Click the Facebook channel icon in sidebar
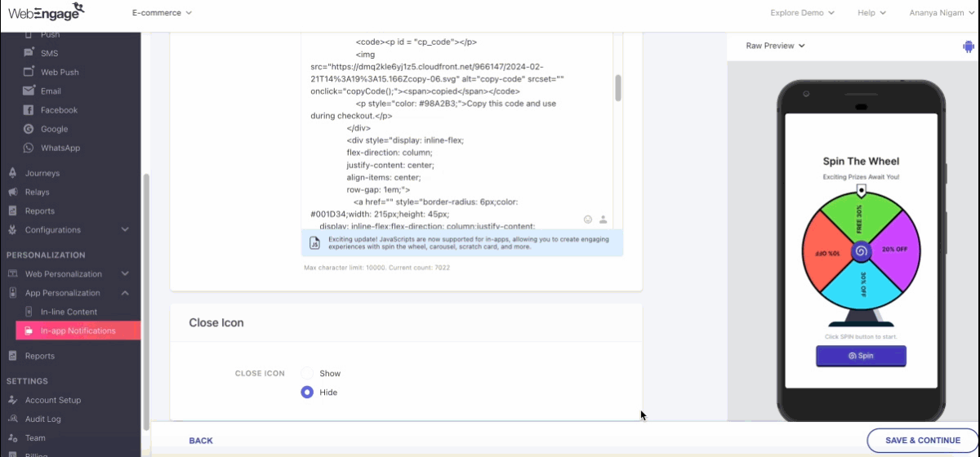980x457 pixels. [x=29, y=110]
